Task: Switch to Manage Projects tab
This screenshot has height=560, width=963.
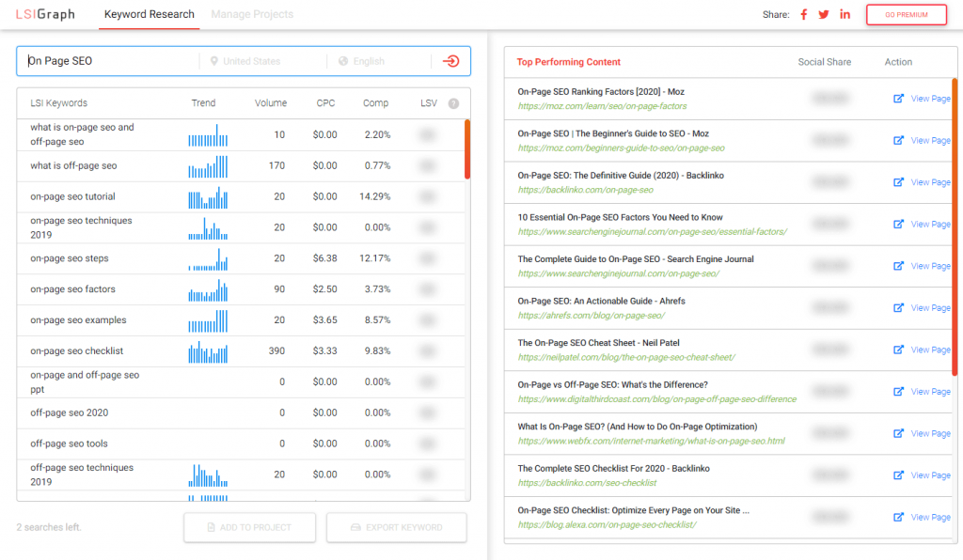Action: point(252,14)
